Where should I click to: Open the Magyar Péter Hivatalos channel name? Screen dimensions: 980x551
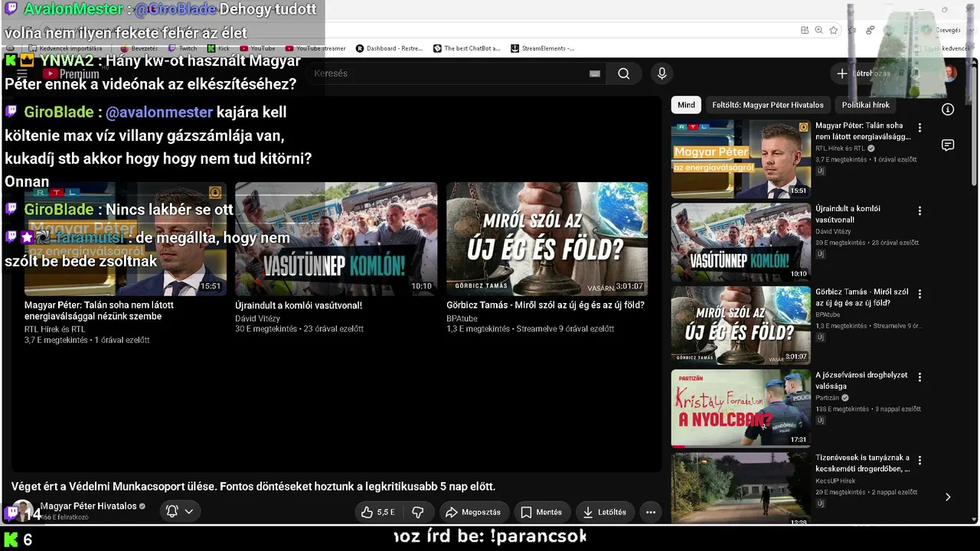[88, 506]
